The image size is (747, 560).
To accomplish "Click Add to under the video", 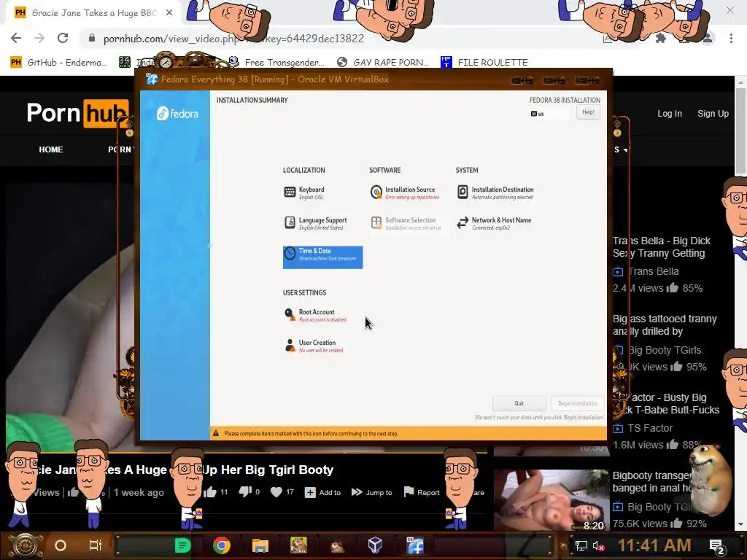I will pos(323,492).
